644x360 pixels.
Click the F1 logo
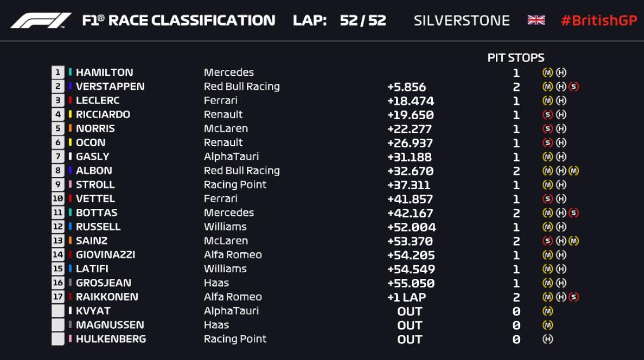point(41,21)
